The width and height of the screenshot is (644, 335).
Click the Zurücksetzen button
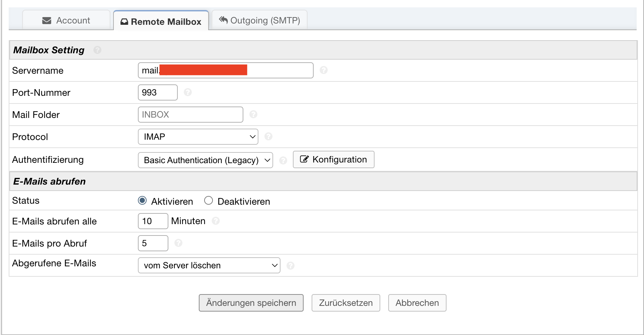click(x=346, y=303)
